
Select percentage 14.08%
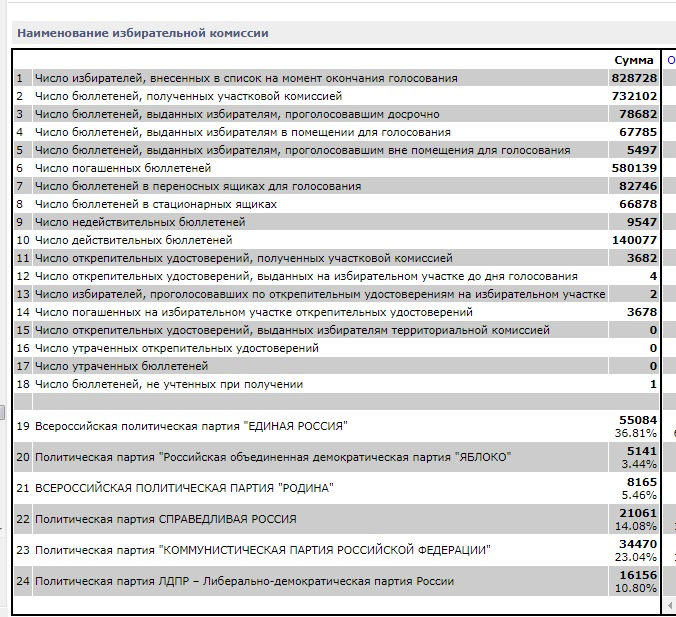[x=636, y=526]
